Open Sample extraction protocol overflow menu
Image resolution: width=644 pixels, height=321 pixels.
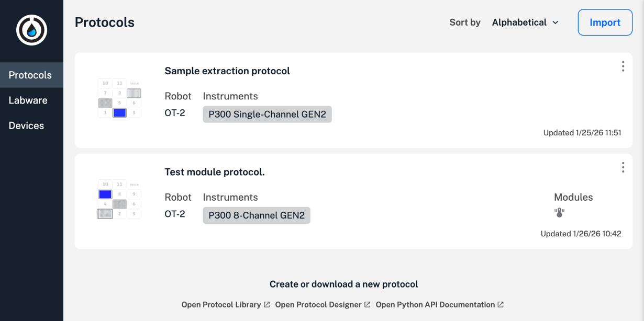[x=623, y=66]
